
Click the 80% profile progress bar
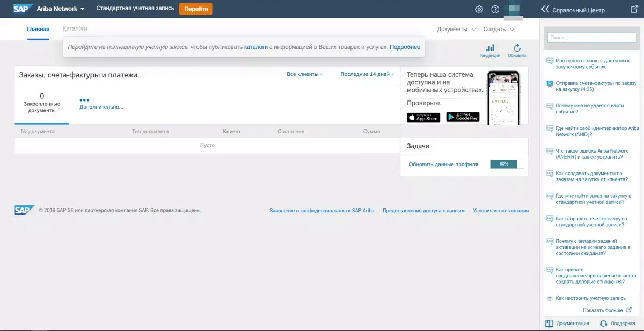click(507, 164)
